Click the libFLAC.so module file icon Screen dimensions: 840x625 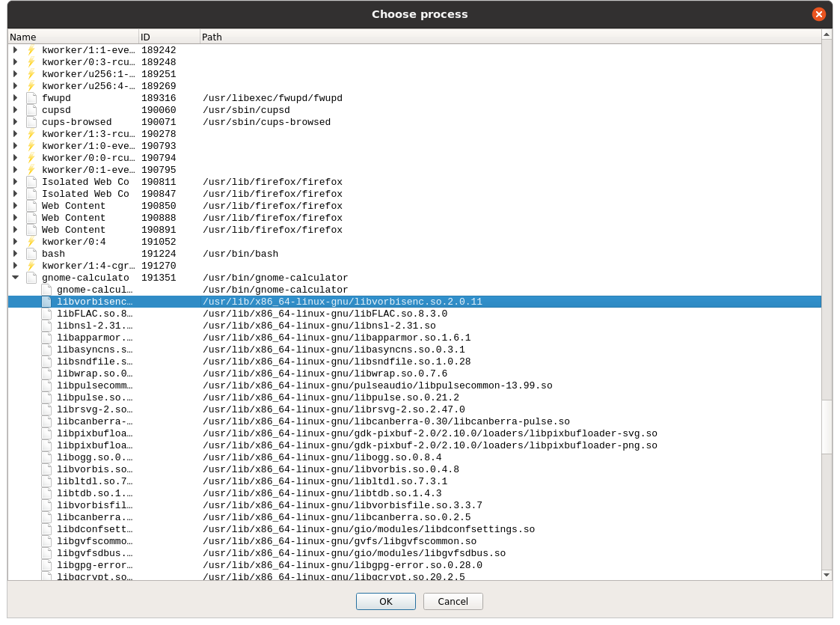coord(46,314)
